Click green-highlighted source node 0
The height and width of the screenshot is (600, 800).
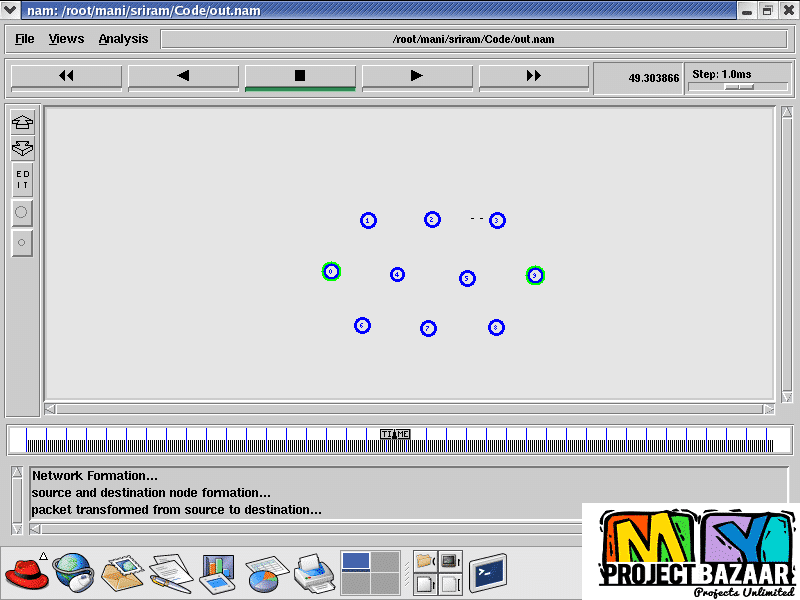(x=331, y=271)
